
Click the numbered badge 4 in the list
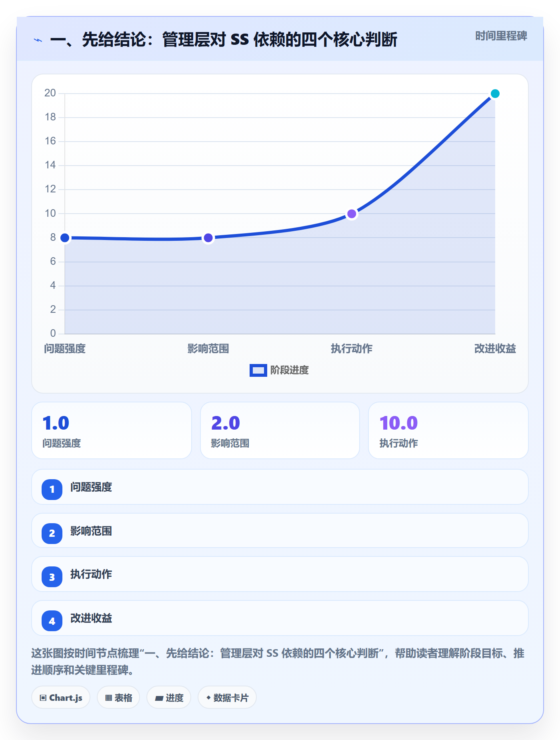tap(52, 621)
